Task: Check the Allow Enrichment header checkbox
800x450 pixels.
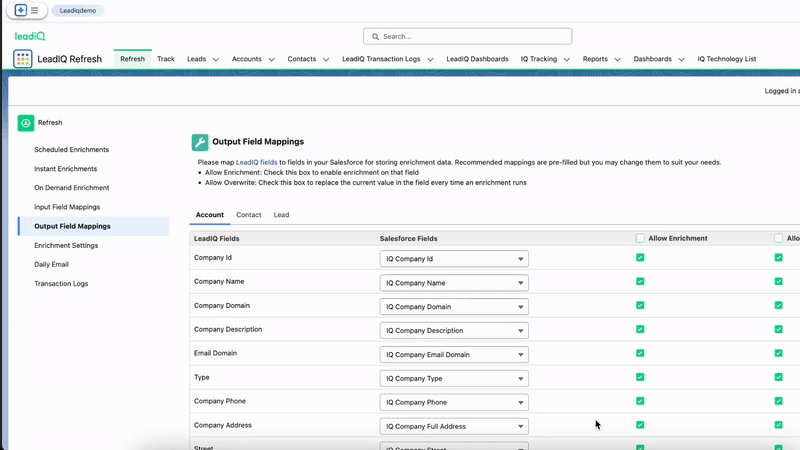Action: [640, 239]
